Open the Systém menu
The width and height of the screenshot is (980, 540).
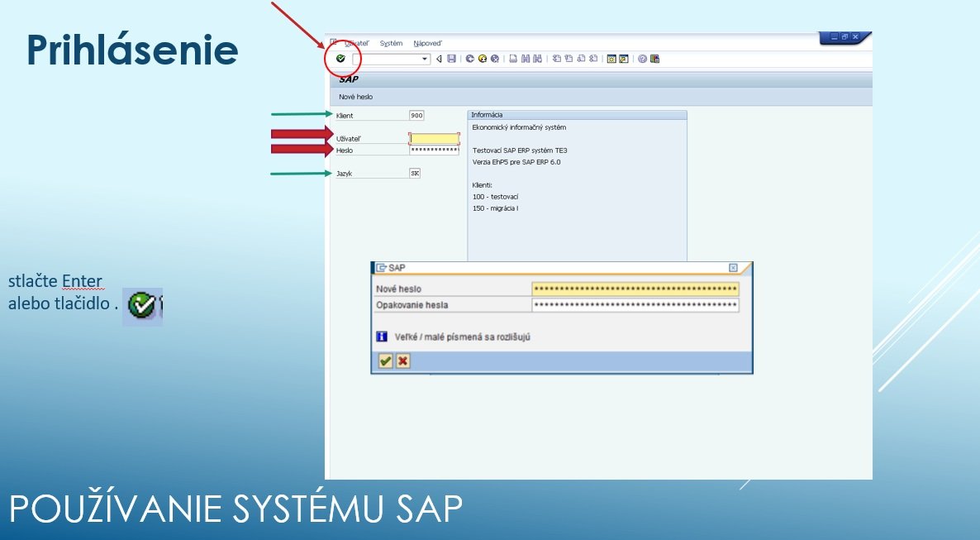click(x=391, y=43)
